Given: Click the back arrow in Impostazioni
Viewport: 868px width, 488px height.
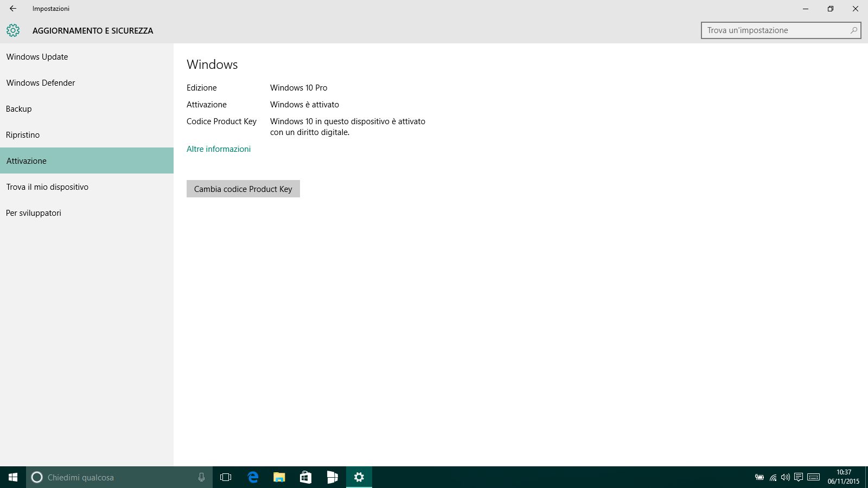Looking at the screenshot, I should tap(13, 9).
